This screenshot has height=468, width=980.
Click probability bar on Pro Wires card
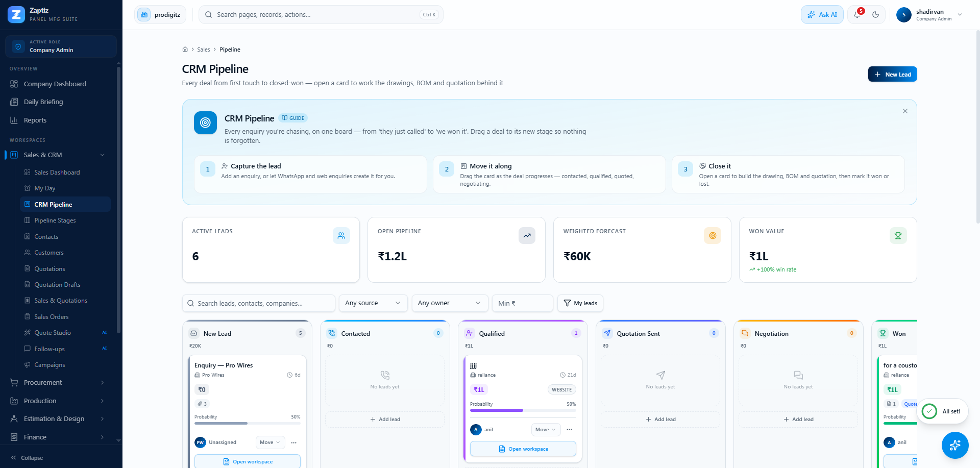pyautogui.click(x=248, y=423)
